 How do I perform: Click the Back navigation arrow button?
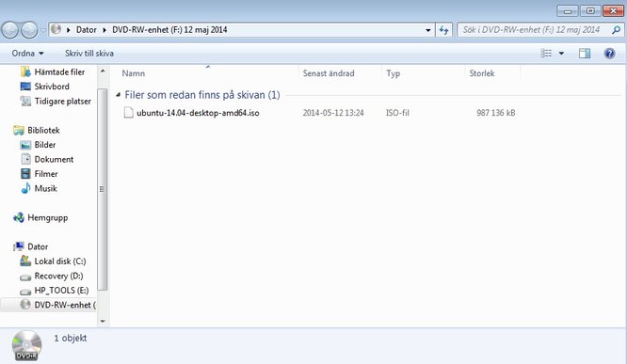(x=10, y=30)
